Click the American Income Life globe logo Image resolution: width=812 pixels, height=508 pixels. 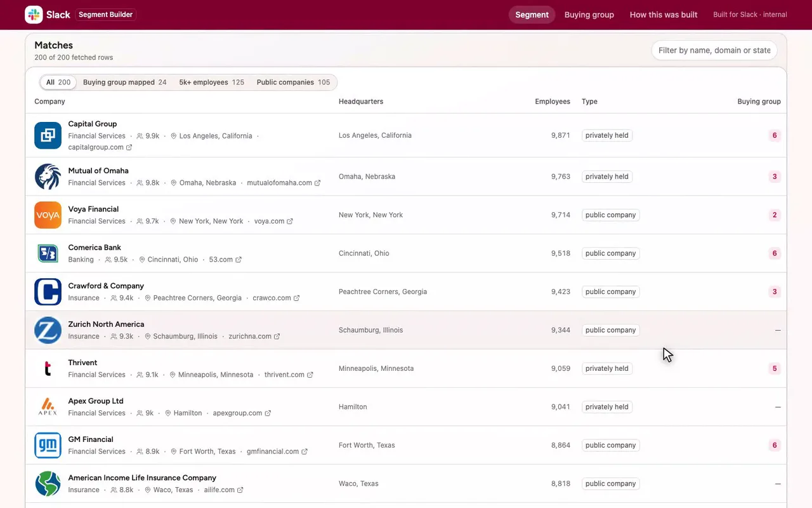tap(48, 484)
